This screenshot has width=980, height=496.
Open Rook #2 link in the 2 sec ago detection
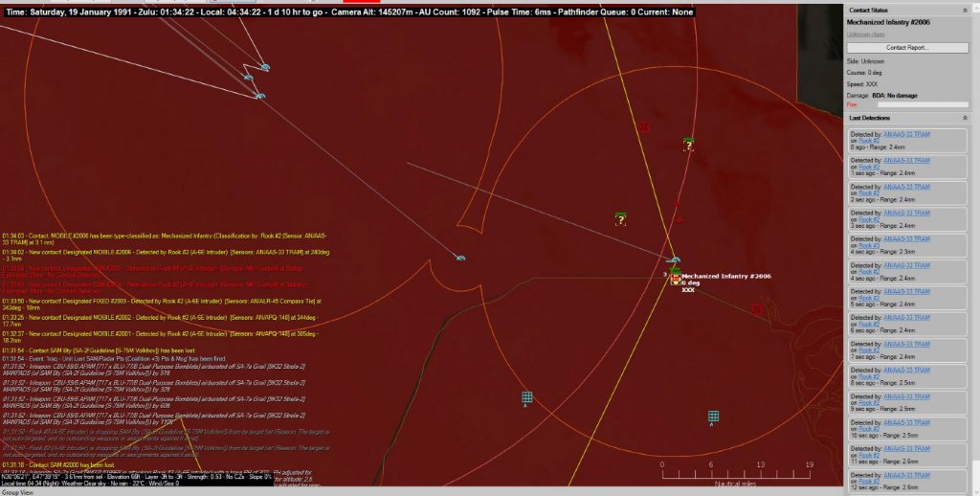869,193
